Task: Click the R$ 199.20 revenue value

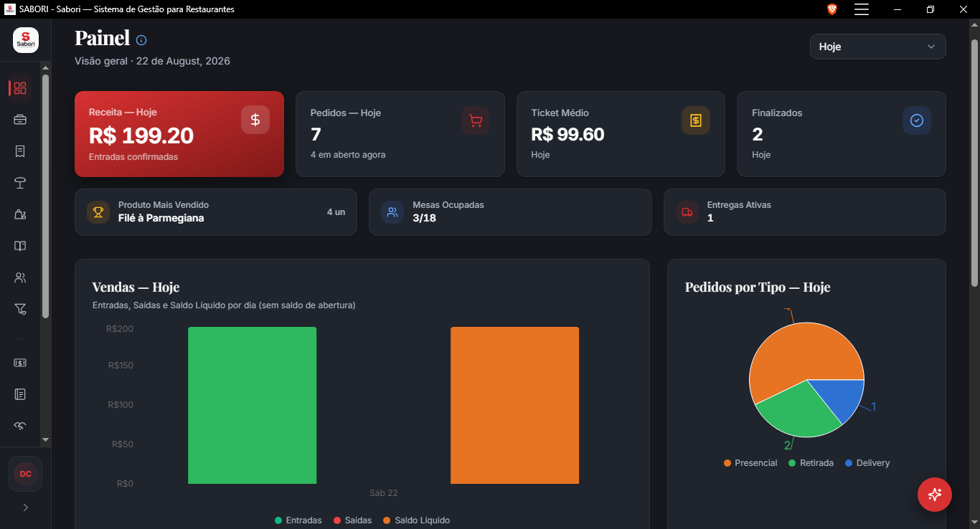Action: pyautogui.click(x=141, y=135)
